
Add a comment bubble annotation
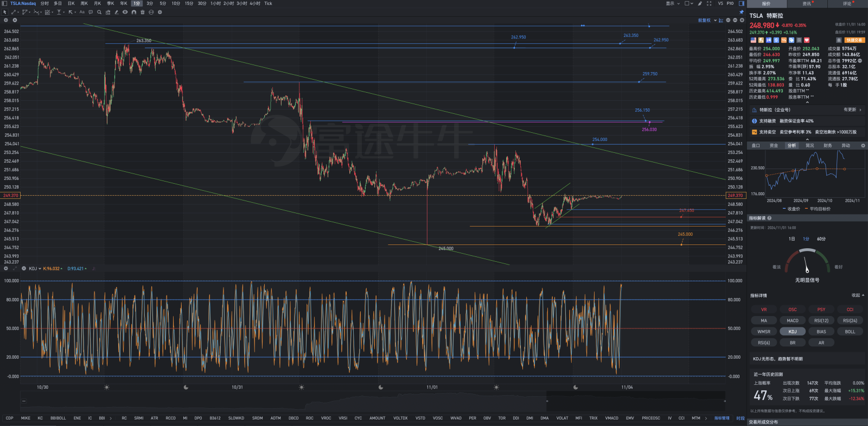[x=91, y=12]
